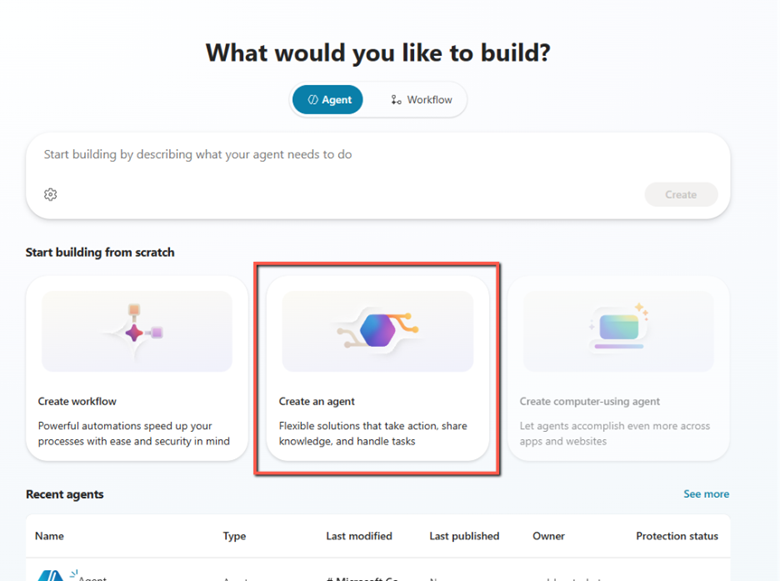Click the agent icon in recent agents row
The image size is (780, 581).
52,576
